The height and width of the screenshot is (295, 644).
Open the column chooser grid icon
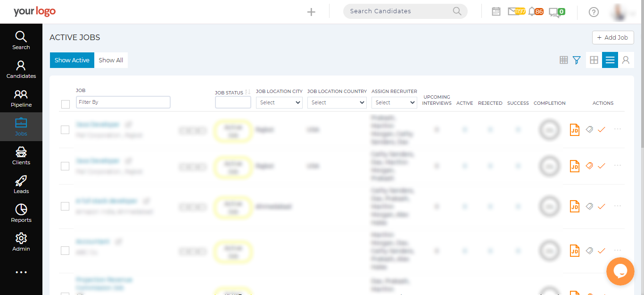(564, 60)
